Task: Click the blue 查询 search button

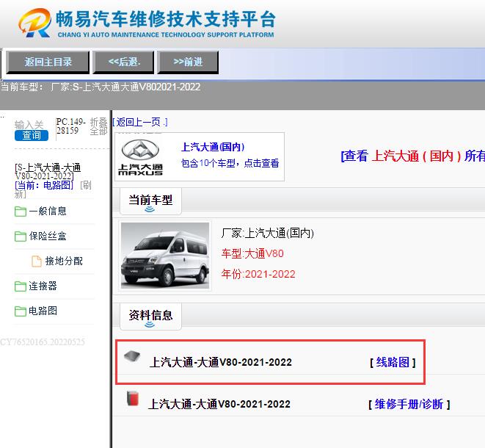Action: pos(32,135)
